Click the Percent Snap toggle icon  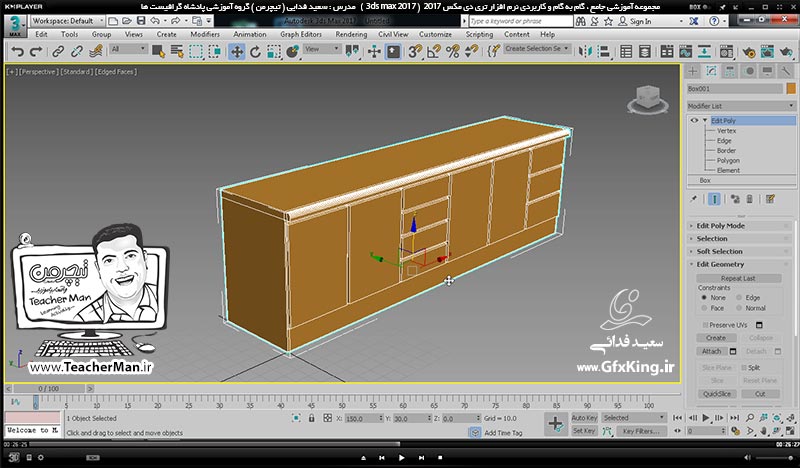point(453,52)
